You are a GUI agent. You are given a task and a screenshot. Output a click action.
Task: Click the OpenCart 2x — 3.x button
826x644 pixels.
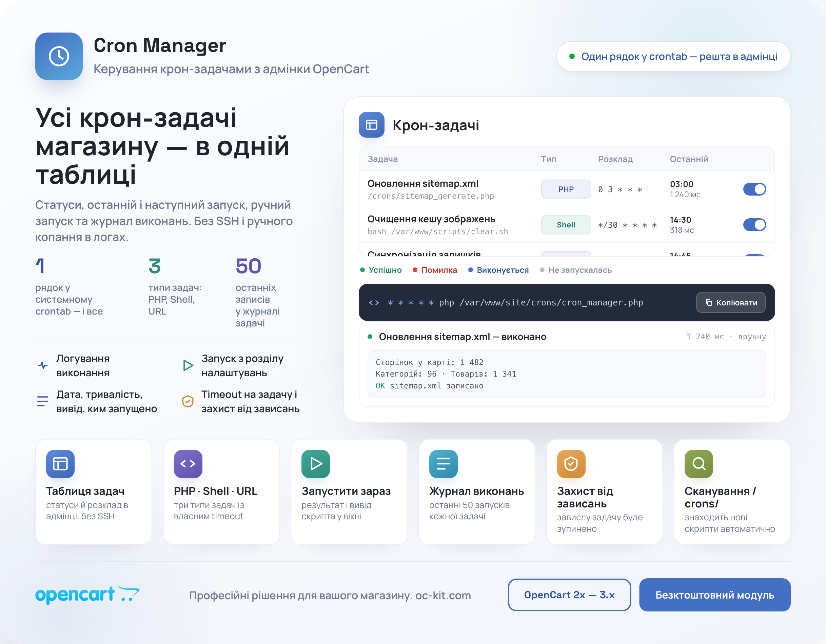[569, 595]
